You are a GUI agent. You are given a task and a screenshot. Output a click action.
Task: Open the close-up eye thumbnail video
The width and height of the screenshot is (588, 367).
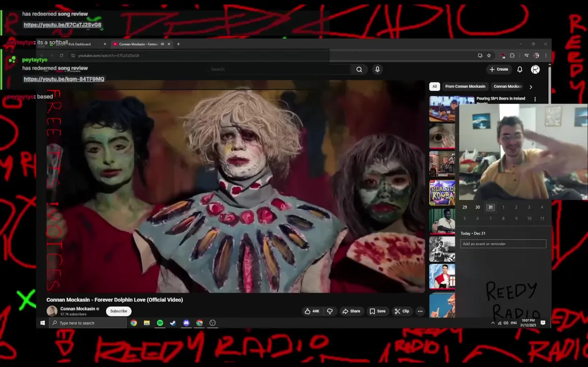(442, 136)
